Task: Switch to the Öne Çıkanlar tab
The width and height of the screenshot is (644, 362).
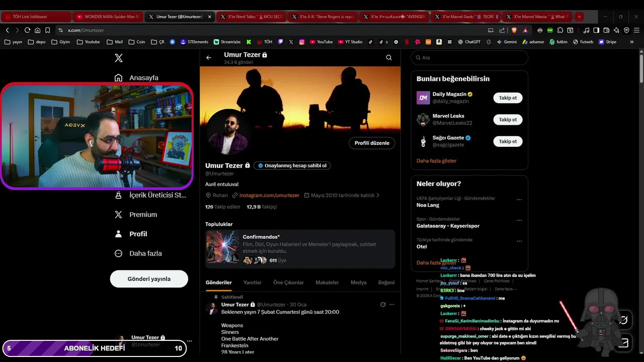Action: [288, 283]
